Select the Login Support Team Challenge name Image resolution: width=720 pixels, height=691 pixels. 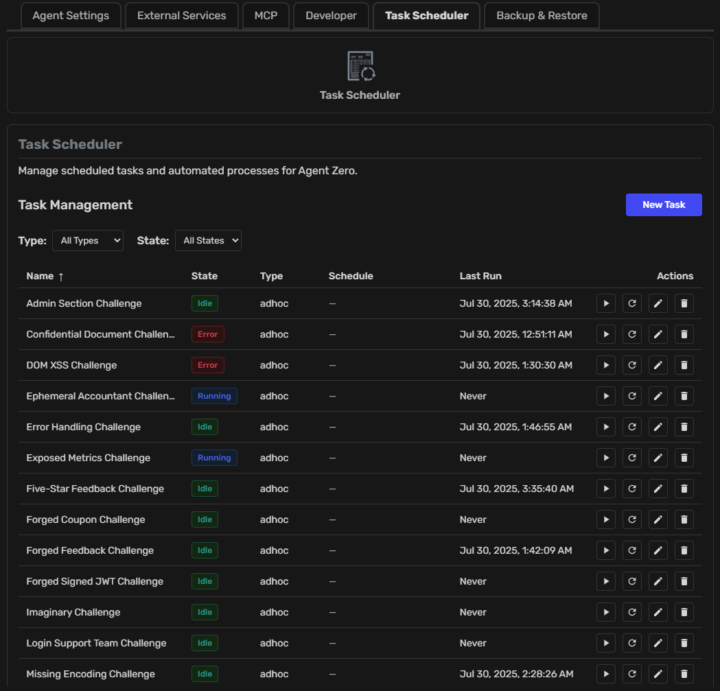pos(96,643)
